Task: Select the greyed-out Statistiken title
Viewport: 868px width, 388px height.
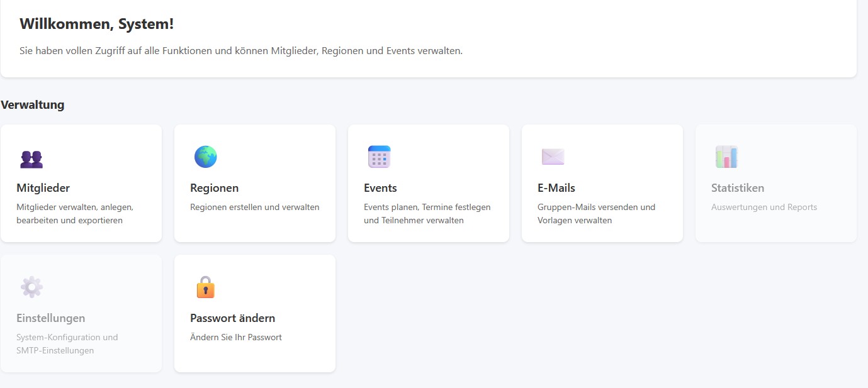Action: pos(737,188)
